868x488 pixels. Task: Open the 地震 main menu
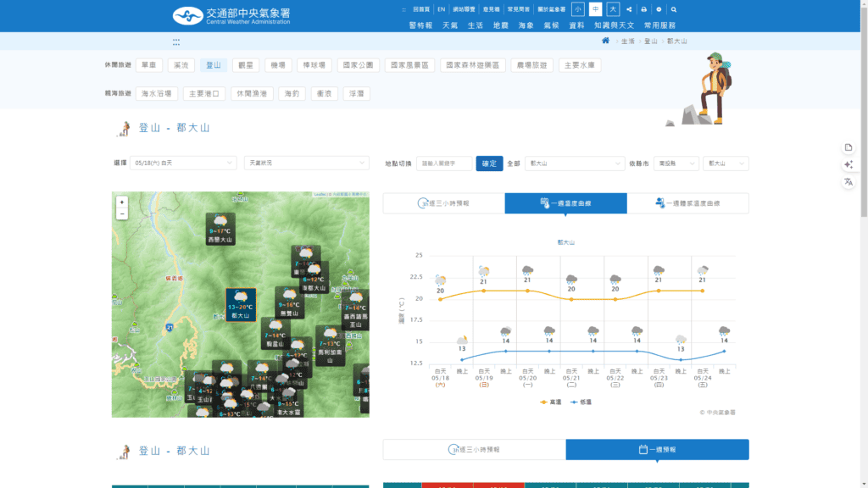pyautogui.click(x=501, y=25)
